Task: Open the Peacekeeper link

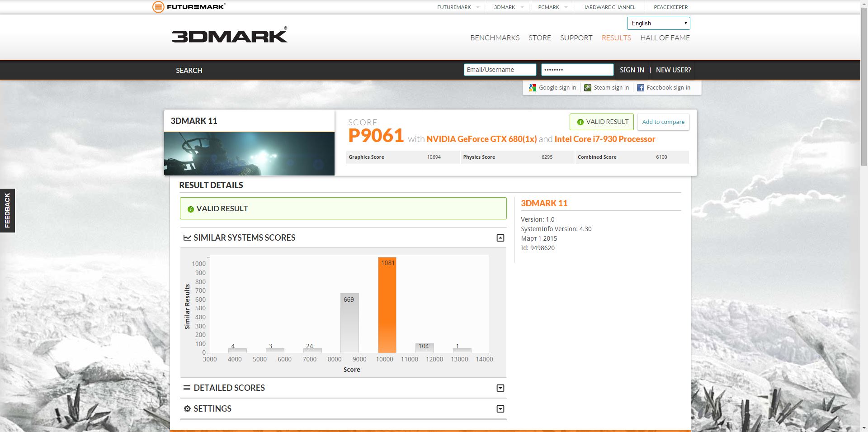Action: [671, 7]
